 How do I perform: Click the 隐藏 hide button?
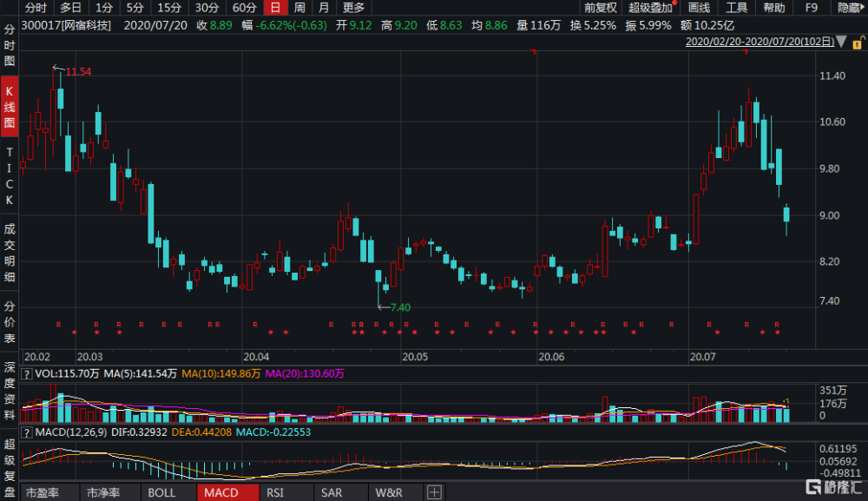850,8
